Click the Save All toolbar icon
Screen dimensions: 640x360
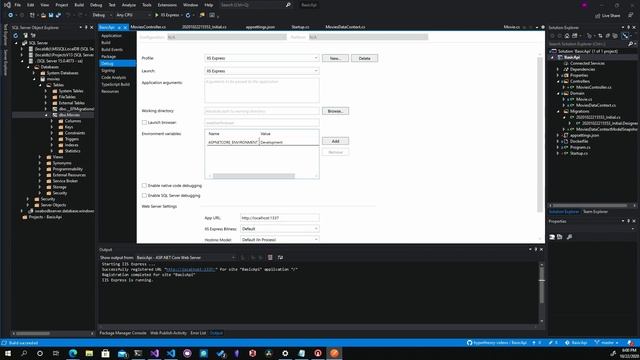tap(58, 15)
